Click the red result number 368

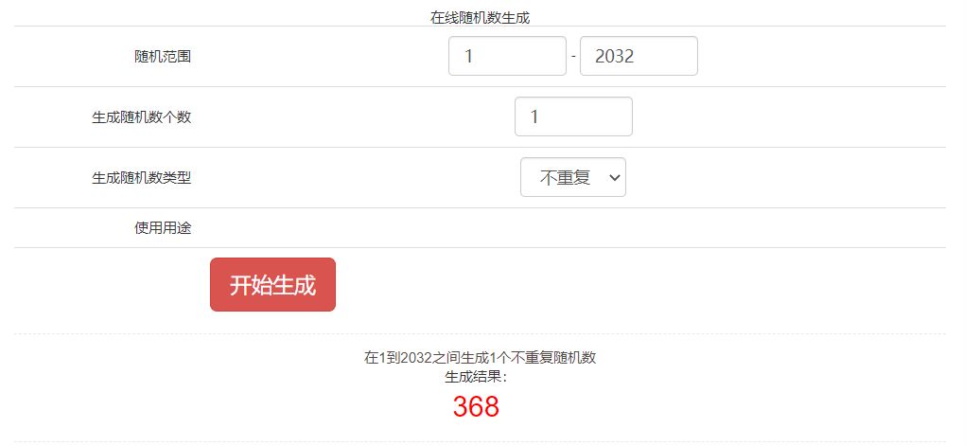click(x=476, y=406)
